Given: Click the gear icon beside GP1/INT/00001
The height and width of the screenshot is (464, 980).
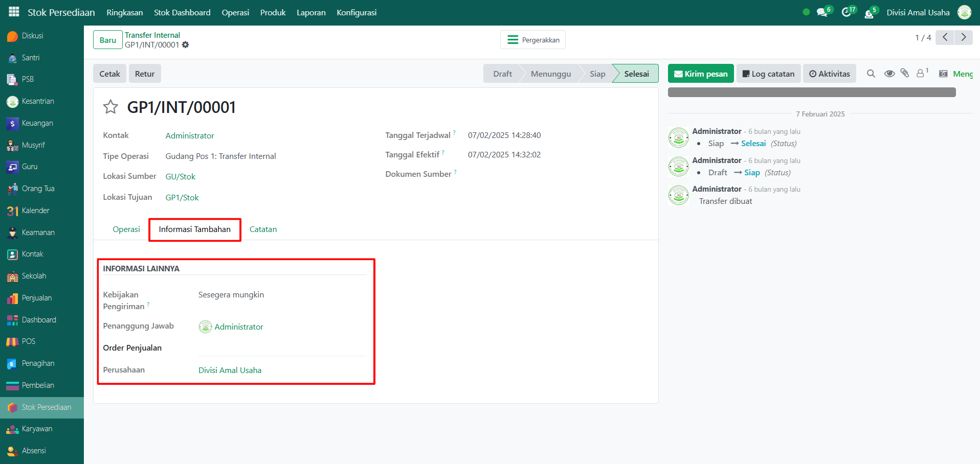Looking at the screenshot, I should click(x=186, y=45).
